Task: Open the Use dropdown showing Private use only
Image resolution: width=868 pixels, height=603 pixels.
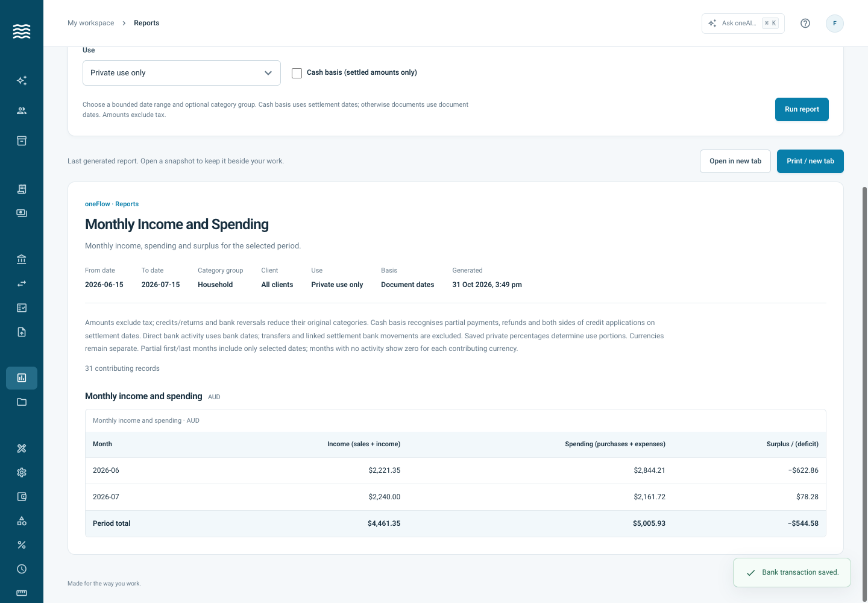Action: [181, 73]
